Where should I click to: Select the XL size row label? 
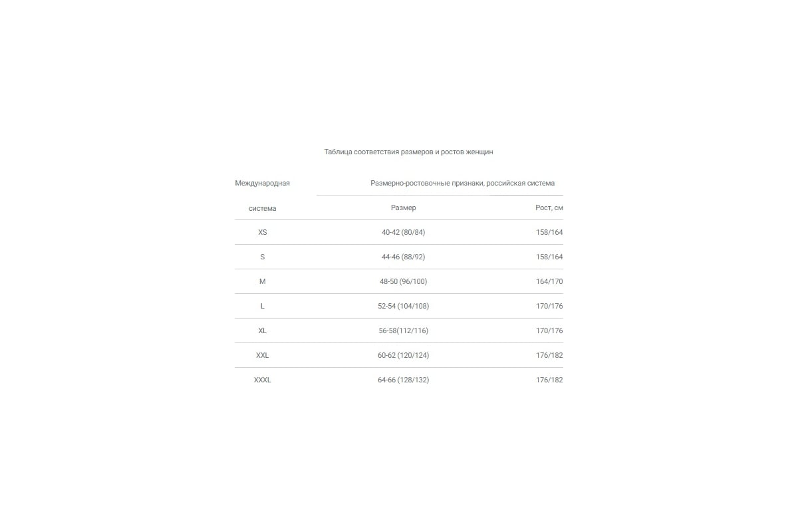pyautogui.click(x=262, y=331)
